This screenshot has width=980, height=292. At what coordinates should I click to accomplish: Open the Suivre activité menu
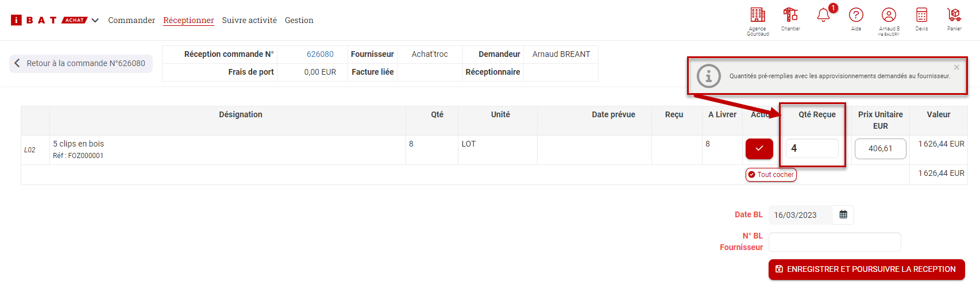(249, 20)
